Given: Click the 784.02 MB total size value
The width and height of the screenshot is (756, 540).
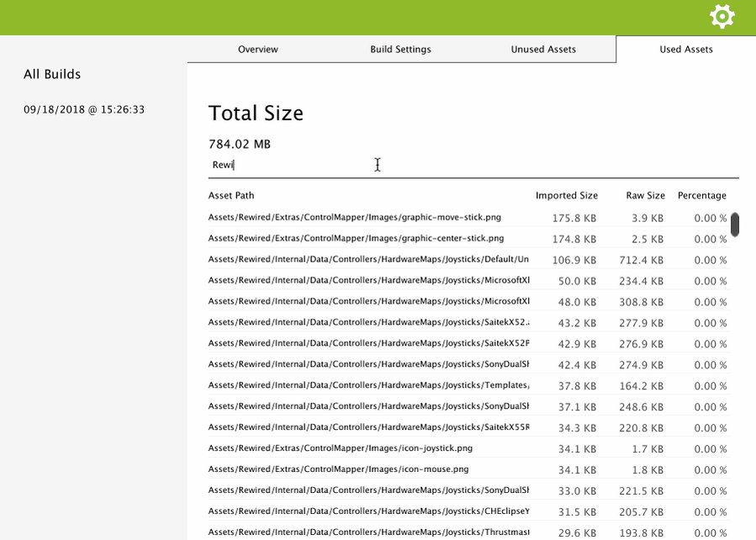Looking at the screenshot, I should [x=240, y=144].
